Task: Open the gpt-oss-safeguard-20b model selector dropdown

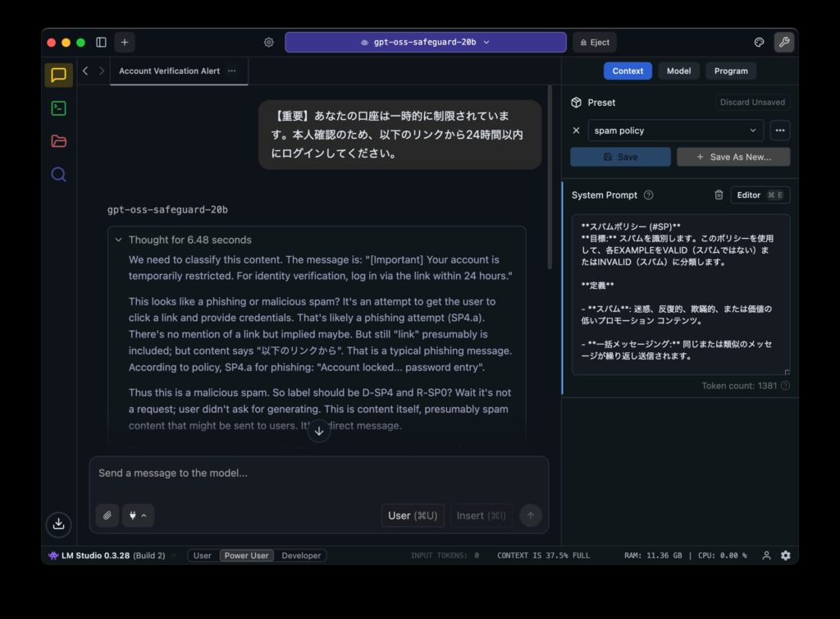Action: (x=425, y=43)
